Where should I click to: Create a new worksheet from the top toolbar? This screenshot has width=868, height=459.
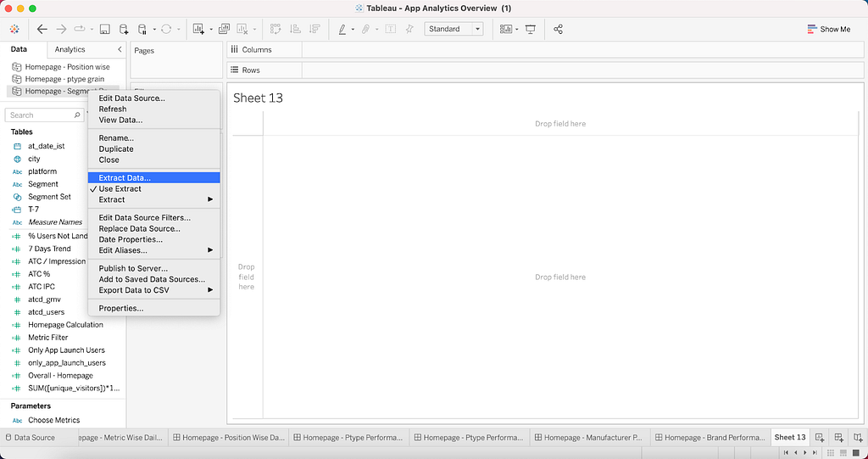click(198, 29)
